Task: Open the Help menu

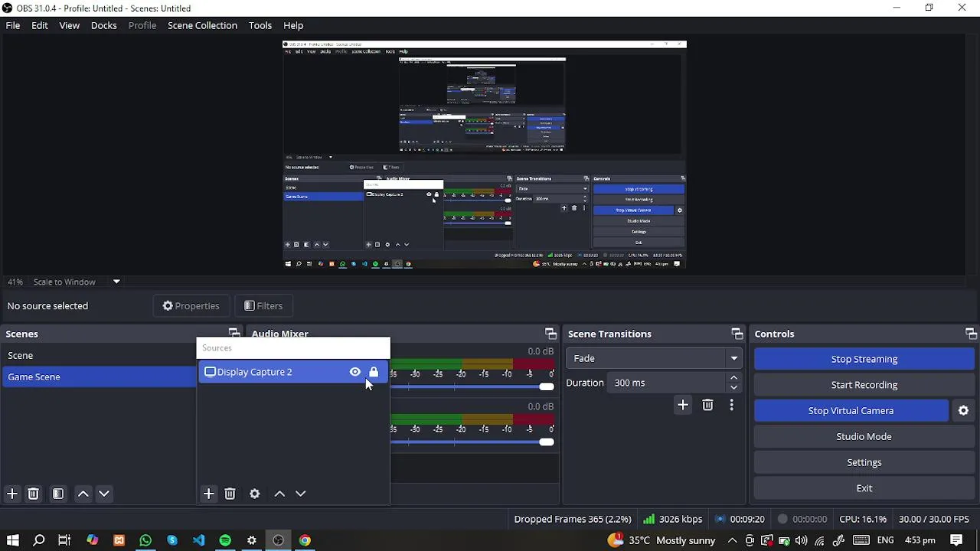Action: point(293,25)
